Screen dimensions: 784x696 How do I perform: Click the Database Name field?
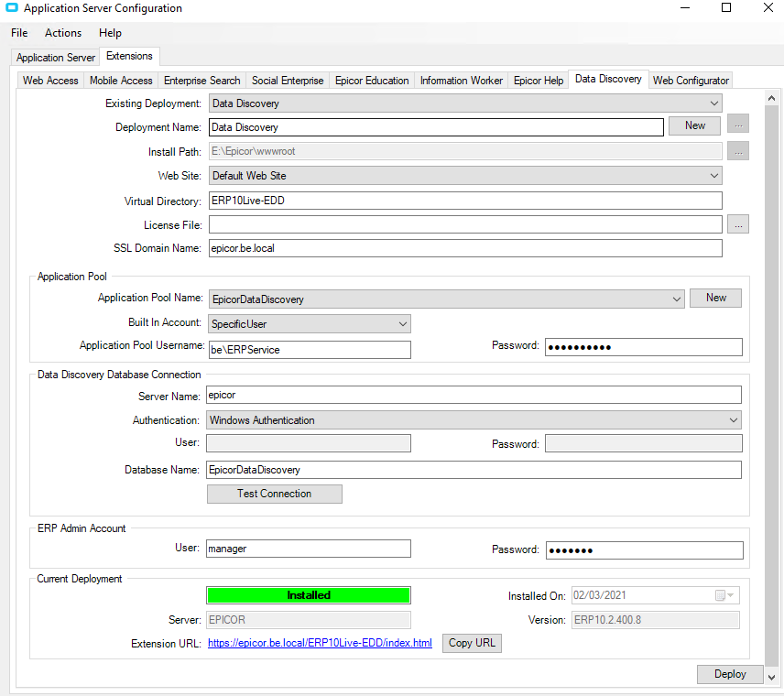click(474, 470)
